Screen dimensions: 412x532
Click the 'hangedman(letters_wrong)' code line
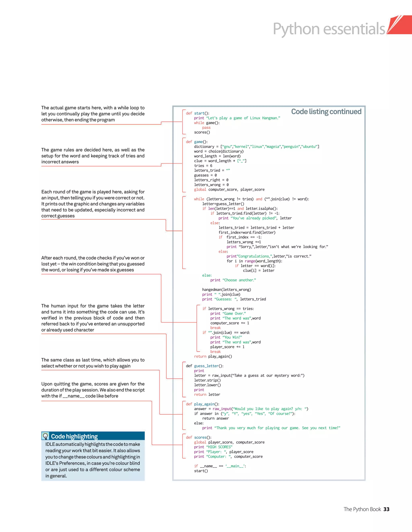coord(226,290)
